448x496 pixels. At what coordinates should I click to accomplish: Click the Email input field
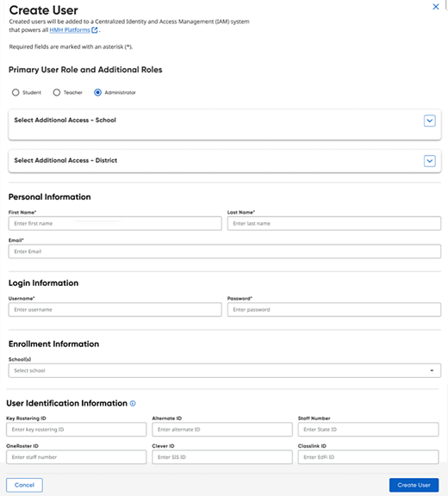point(225,251)
